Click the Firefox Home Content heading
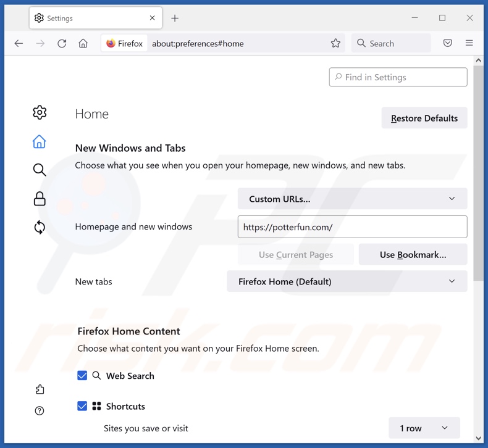The height and width of the screenshot is (448, 488). coord(128,331)
